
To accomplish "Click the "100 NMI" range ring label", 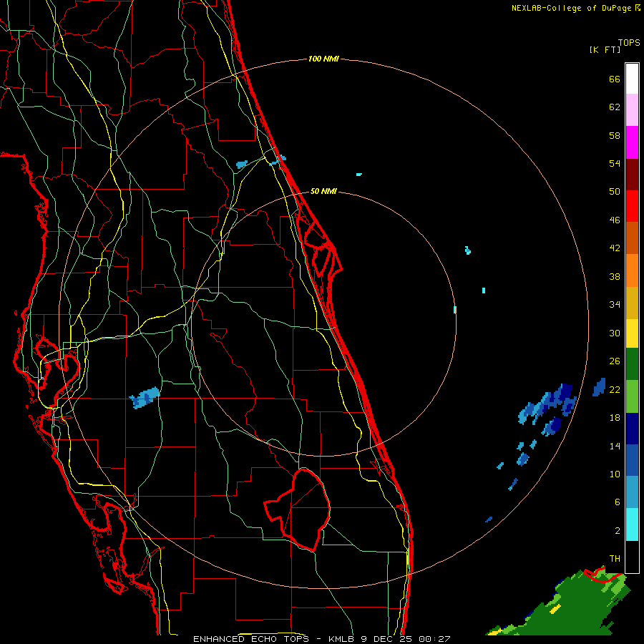I will click(x=323, y=59).
